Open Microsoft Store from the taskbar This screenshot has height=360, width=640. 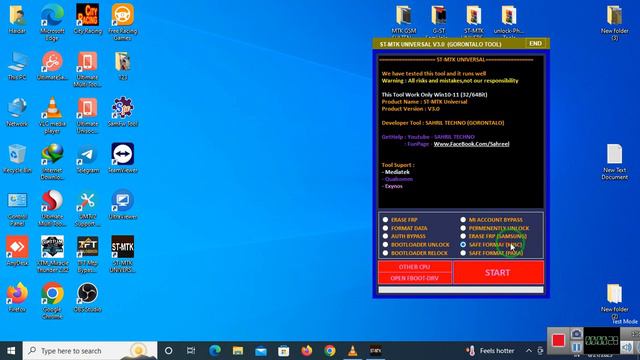pyautogui.click(x=284, y=351)
